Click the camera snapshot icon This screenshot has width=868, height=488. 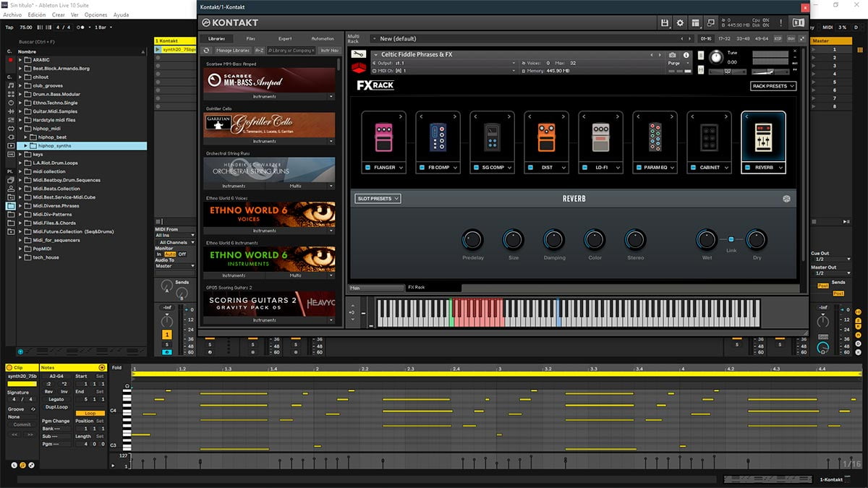pos(673,55)
